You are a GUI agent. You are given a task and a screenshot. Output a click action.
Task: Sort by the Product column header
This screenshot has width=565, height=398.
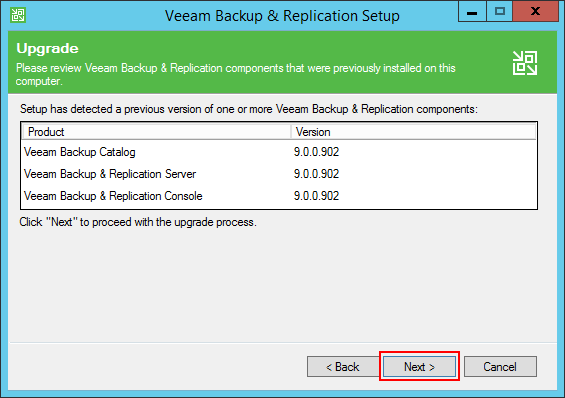pyautogui.click(x=156, y=132)
